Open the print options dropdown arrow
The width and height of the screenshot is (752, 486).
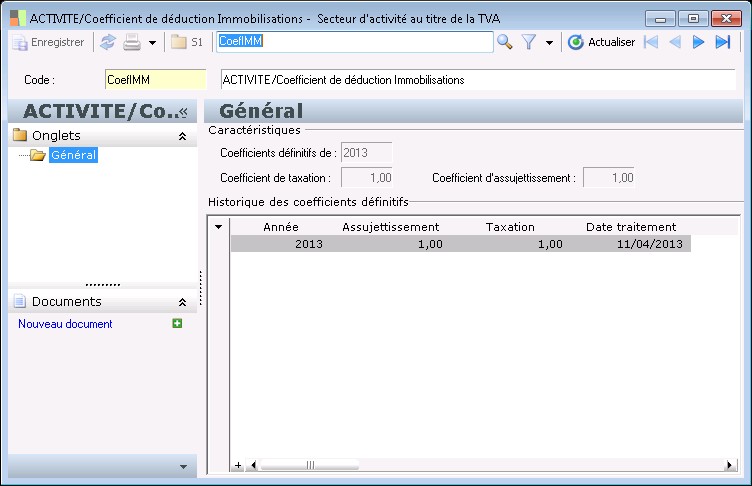tap(152, 43)
